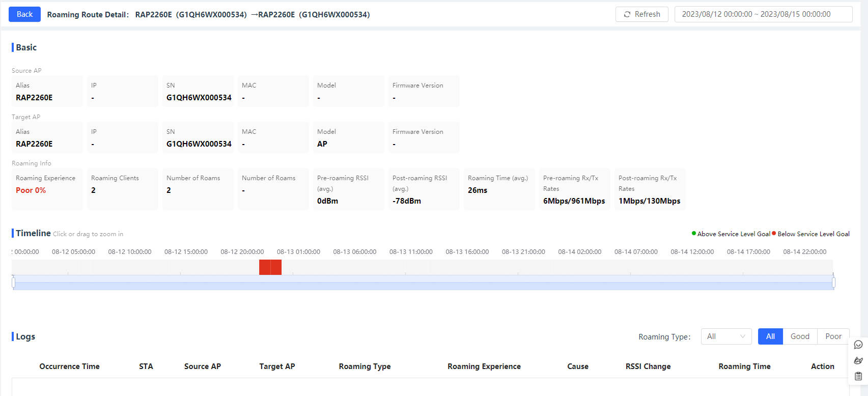Click the Occurrence Time column header
Image resolution: width=868 pixels, height=396 pixels.
tap(70, 366)
